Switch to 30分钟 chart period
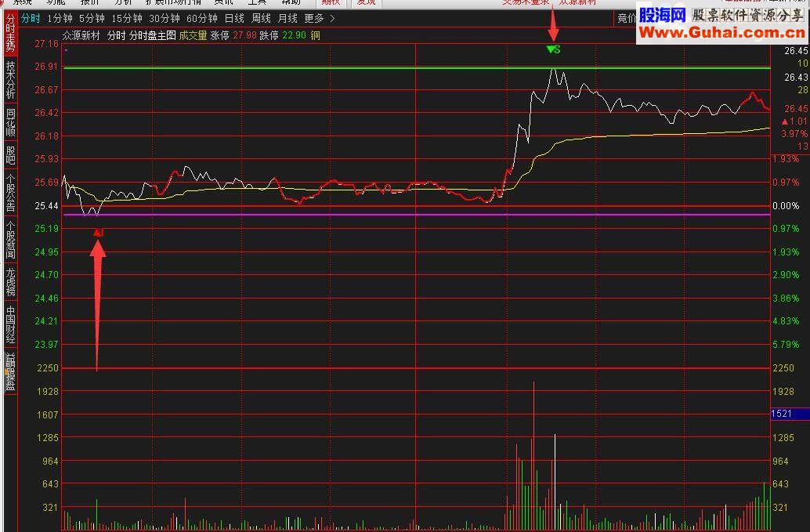Viewport: 810px width, 532px height. (165, 19)
